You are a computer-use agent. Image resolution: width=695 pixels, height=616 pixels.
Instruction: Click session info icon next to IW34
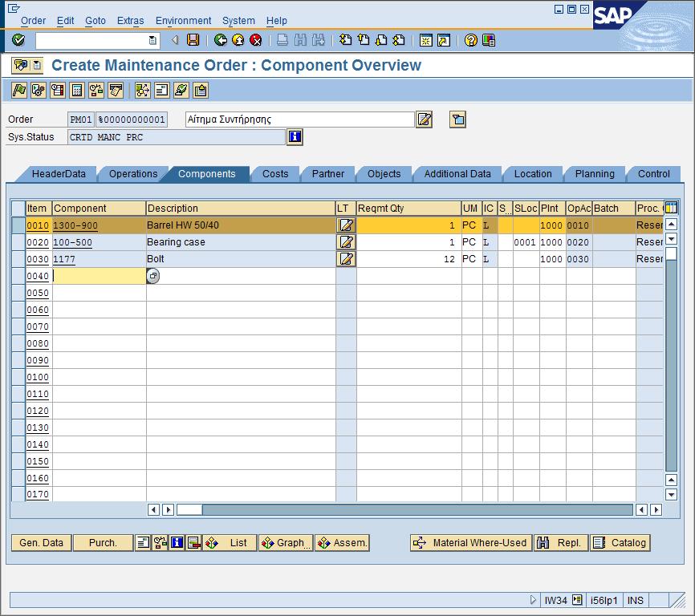pyautogui.click(x=577, y=600)
